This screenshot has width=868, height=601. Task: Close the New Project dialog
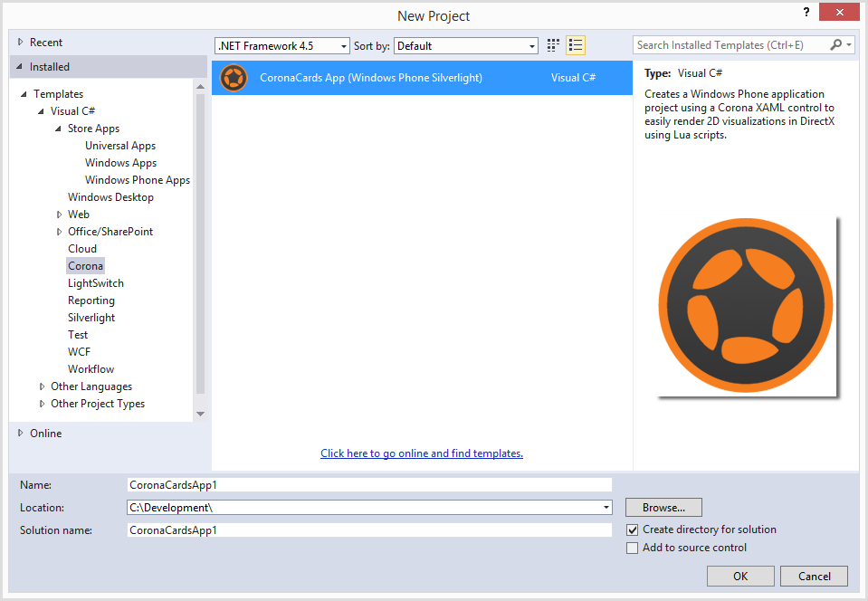point(839,12)
